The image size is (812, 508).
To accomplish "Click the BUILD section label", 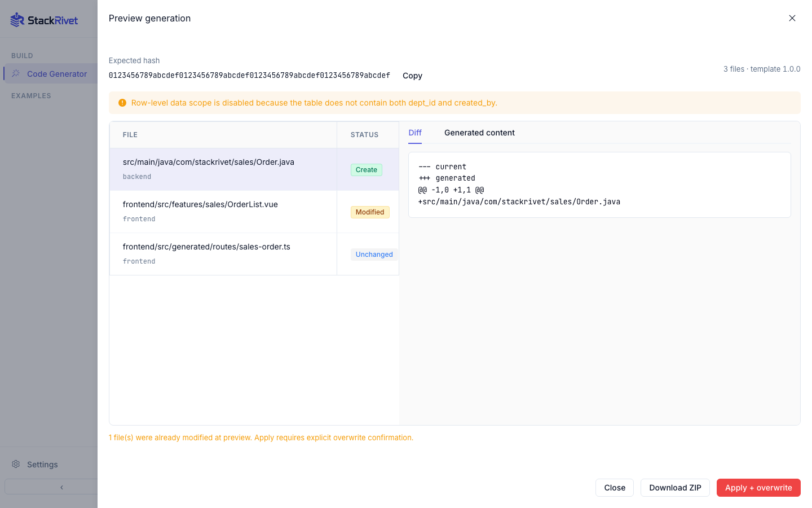I will coord(22,56).
